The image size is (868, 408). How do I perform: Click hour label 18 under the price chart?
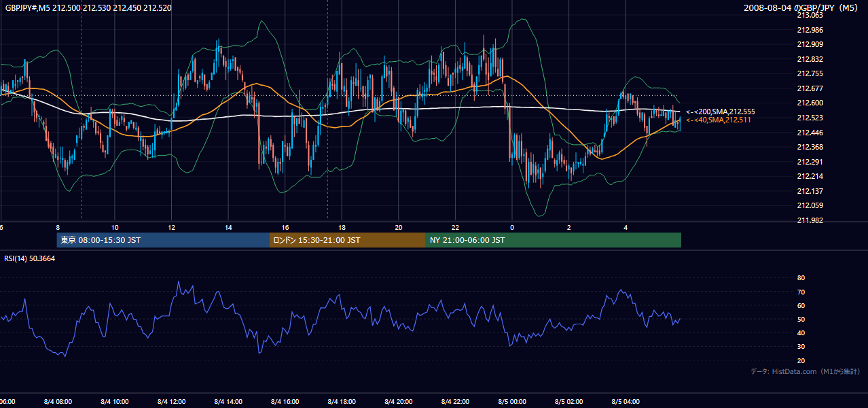(342, 228)
